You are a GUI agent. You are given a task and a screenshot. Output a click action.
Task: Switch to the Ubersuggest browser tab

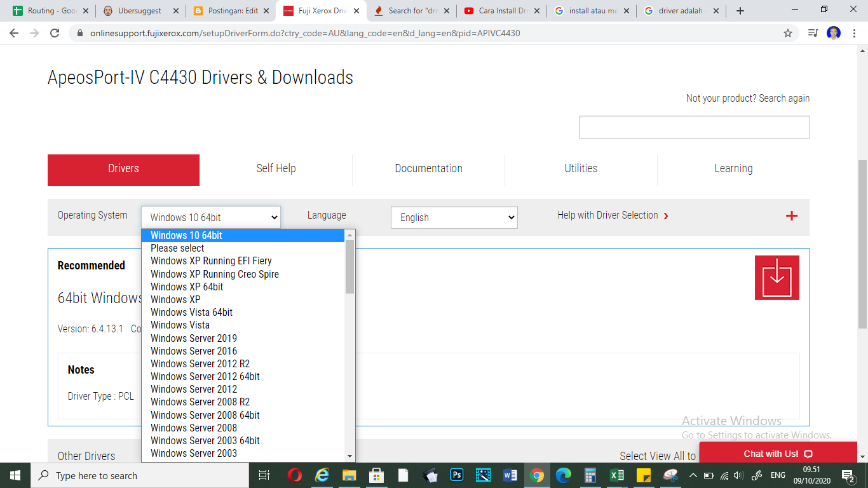[140, 11]
